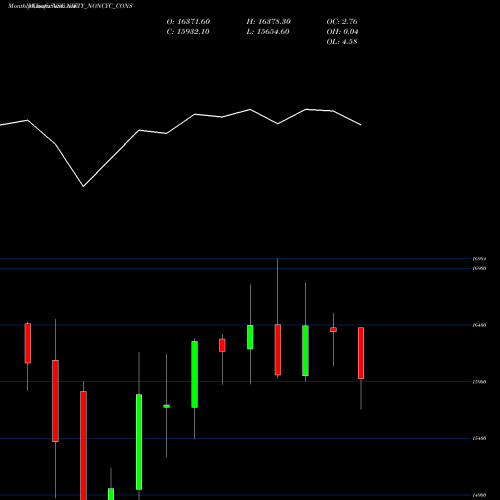Click the OH: 0.04 reading
This screenshot has height=500, width=500.
point(342,32)
